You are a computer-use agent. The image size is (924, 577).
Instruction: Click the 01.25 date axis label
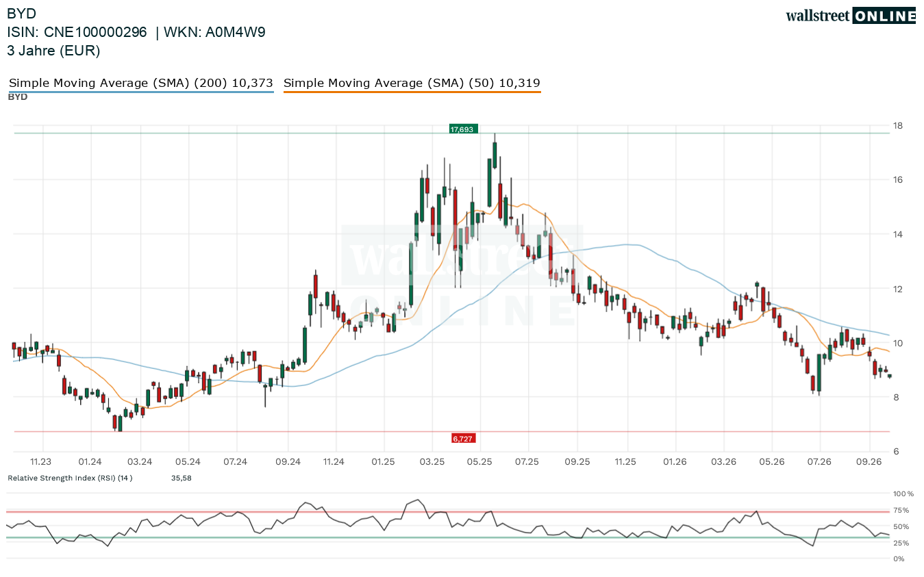pos(382,462)
